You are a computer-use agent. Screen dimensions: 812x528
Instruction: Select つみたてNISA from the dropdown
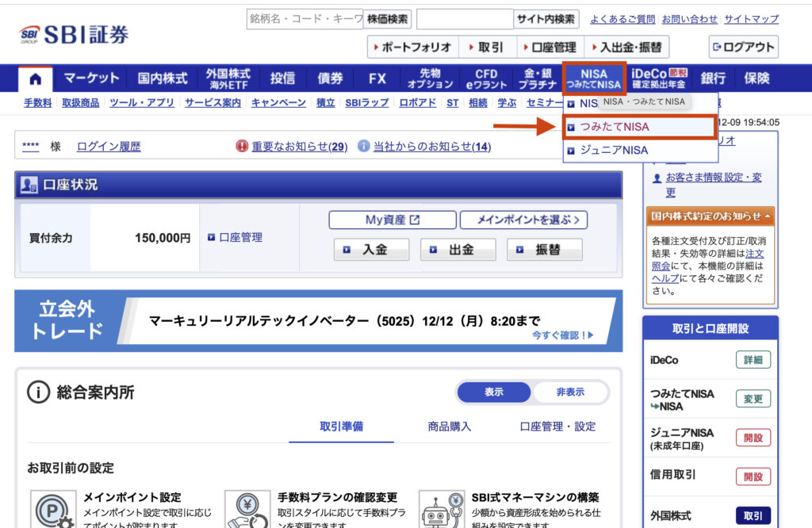640,127
